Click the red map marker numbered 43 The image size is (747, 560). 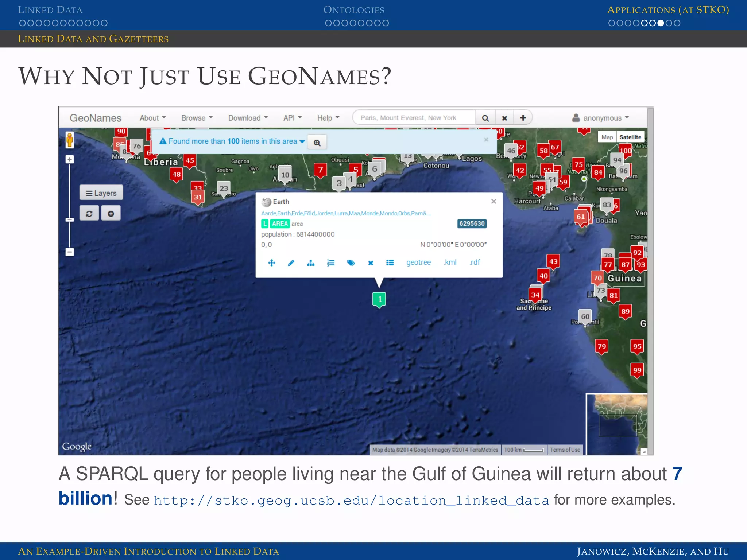pyautogui.click(x=553, y=262)
